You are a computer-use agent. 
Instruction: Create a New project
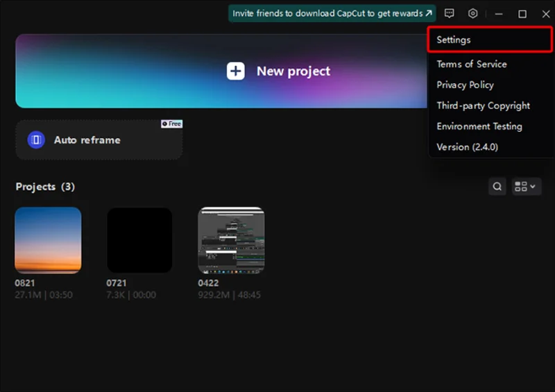pyautogui.click(x=279, y=71)
